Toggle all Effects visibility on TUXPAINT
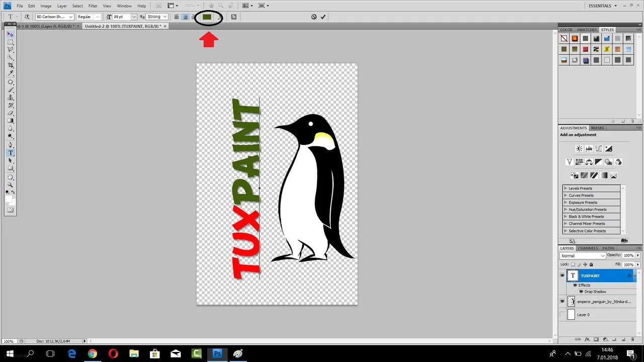This screenshot has width=644, height=362. pyautogui.click(x=575, y=285)
